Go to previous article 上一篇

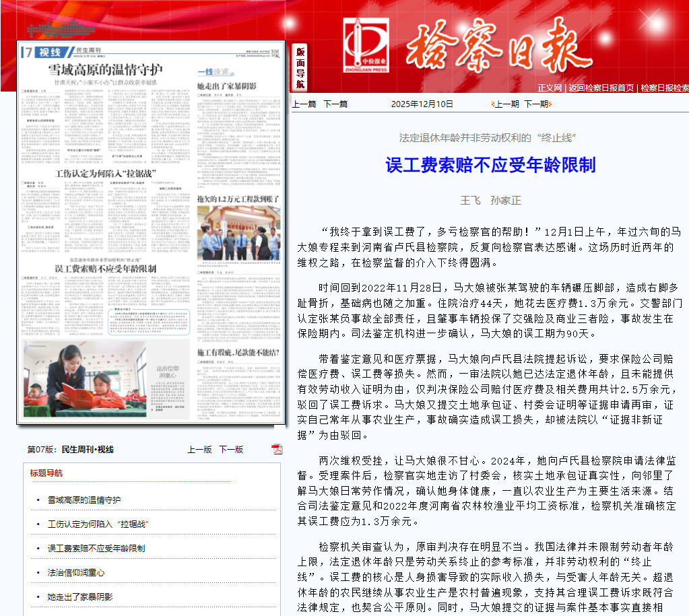point(304,104)
